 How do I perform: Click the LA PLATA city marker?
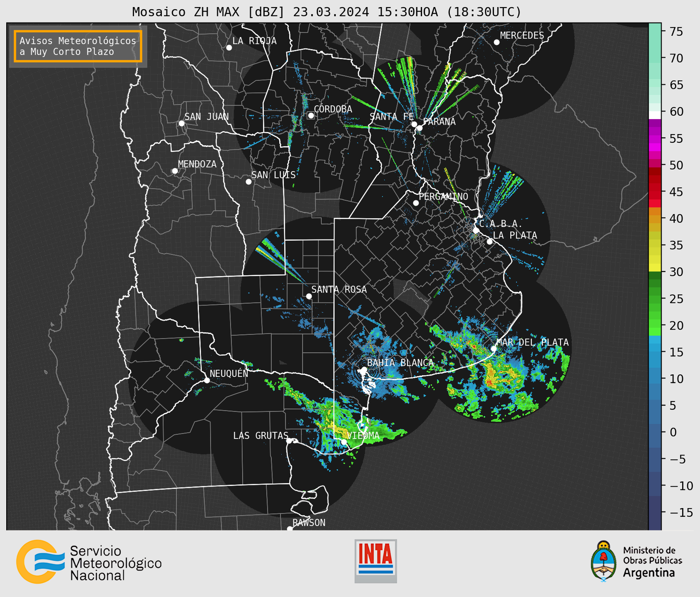tap(490, 242)
